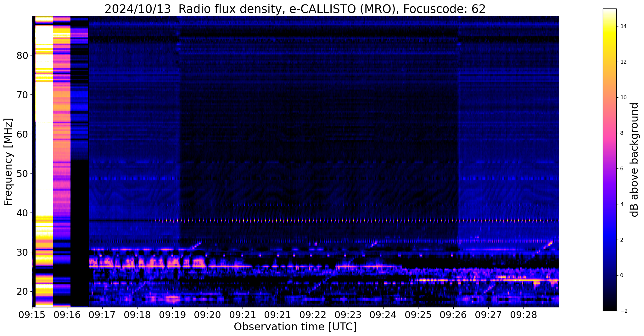This screenshot has height=336, width=644.
Task: Click the 4 tick on the colorbar
Action: pyautogui.click(x=621, y=204)
